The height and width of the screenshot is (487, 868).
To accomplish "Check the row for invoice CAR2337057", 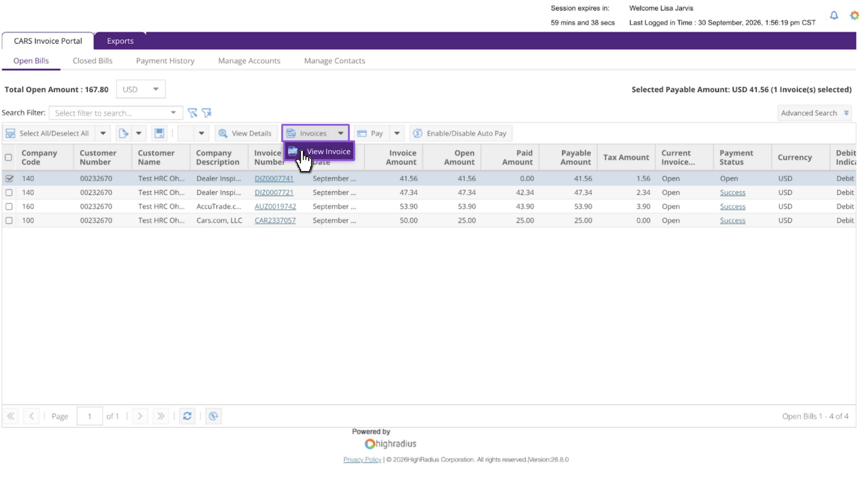I will 9,220.
